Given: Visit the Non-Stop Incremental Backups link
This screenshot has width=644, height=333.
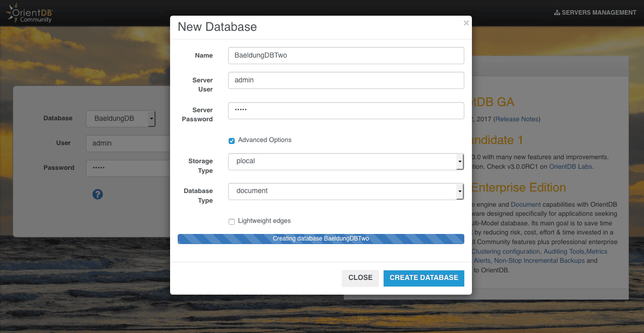Looking at the screenshot, I should click(x=539, y=261).
